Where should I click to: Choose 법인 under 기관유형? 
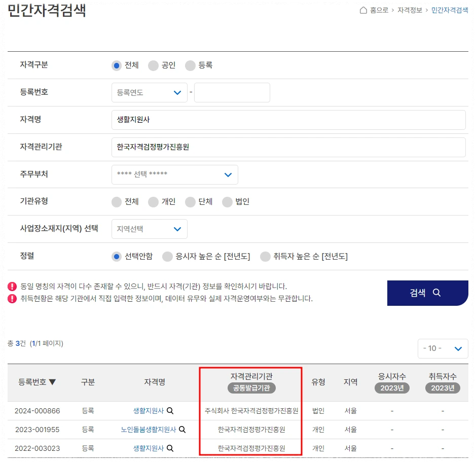point(227,201)
